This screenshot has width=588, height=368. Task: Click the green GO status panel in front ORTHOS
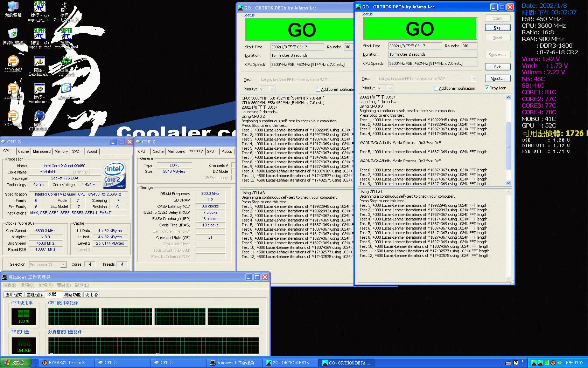[x=420, y=28]
